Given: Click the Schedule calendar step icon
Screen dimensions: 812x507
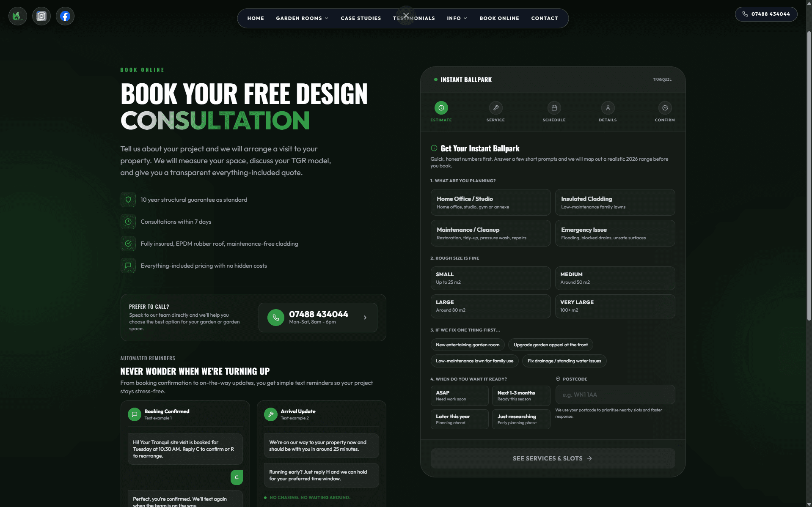Looking at the screenshot, I should coord(554,108).
